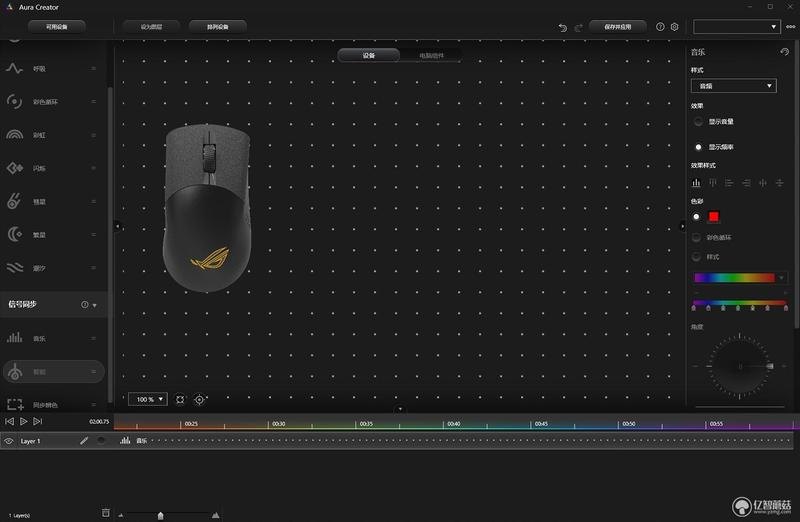Click the redo arrow in the top toolbar
The width and height of the screenshot is (800, 522).
578,28
